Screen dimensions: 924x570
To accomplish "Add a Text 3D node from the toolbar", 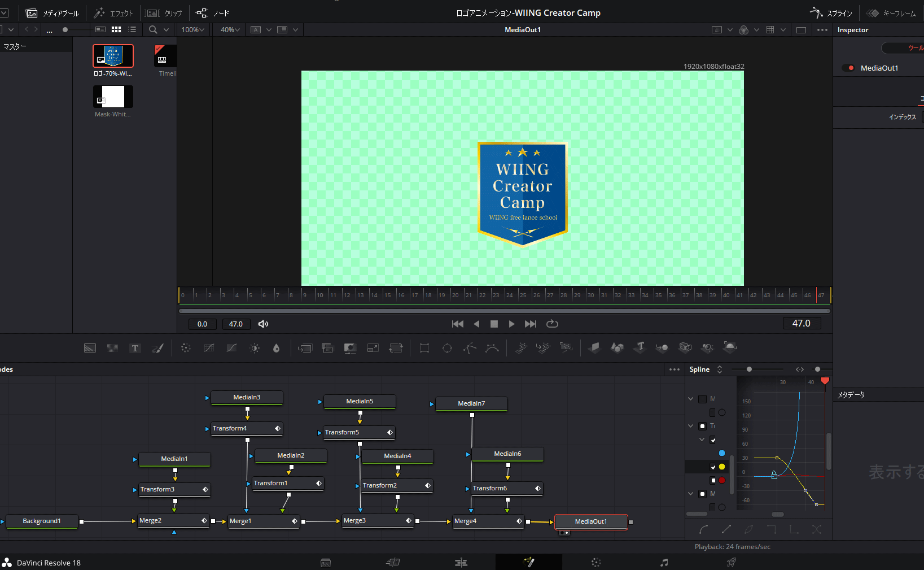I will click(640, 347).
